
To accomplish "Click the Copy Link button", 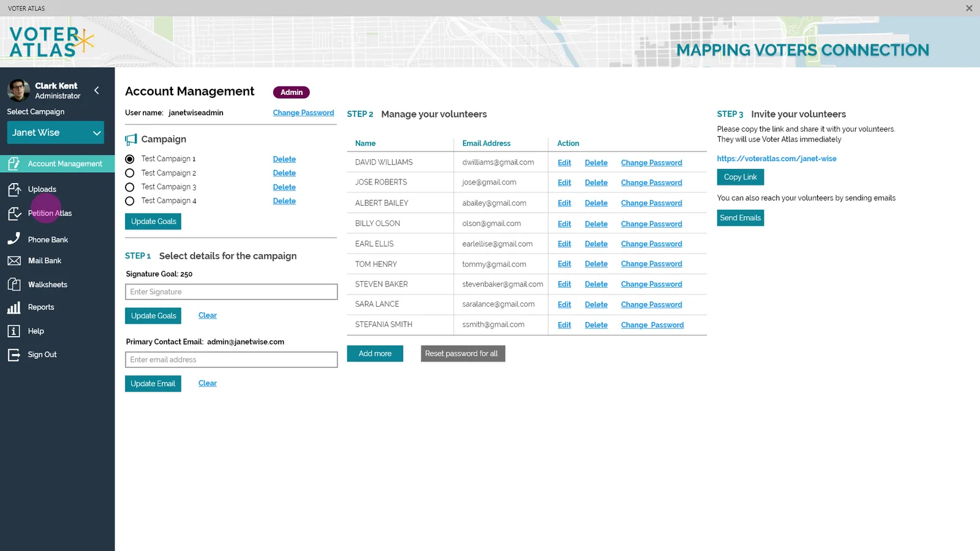I will coord(741,177).
